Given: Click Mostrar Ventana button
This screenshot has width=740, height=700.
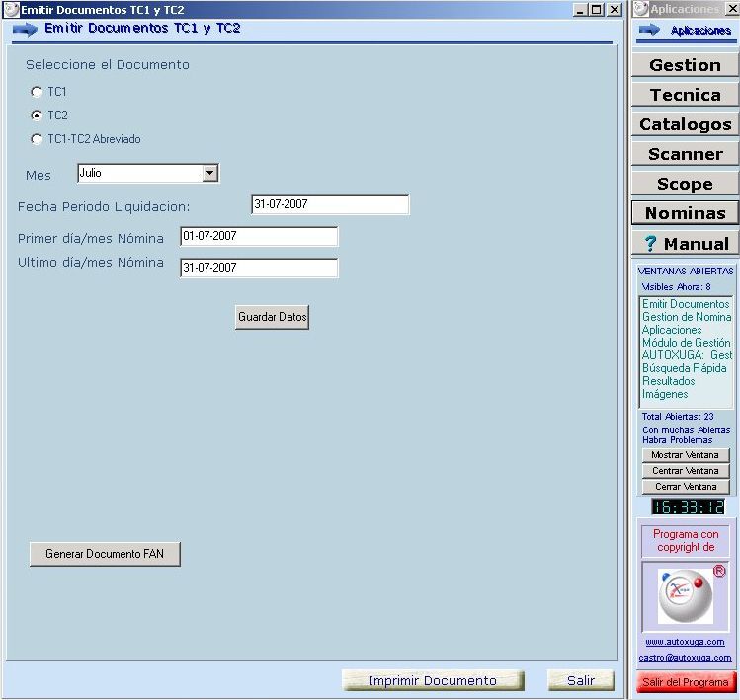Looking at the screenshot, I should click(x=686, y=455).
